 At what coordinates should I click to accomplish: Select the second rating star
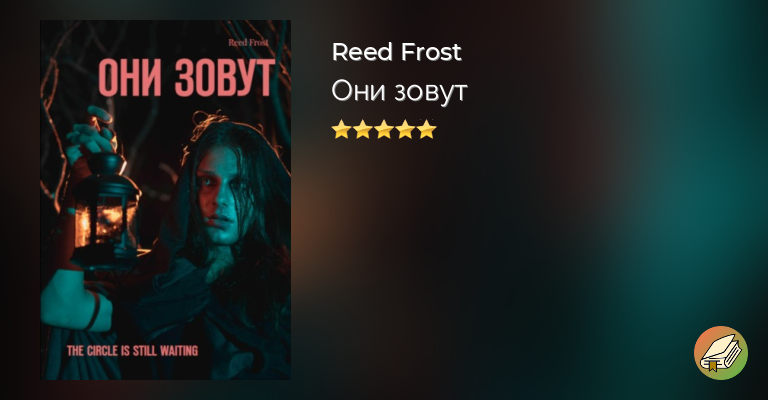click(362, 129)
